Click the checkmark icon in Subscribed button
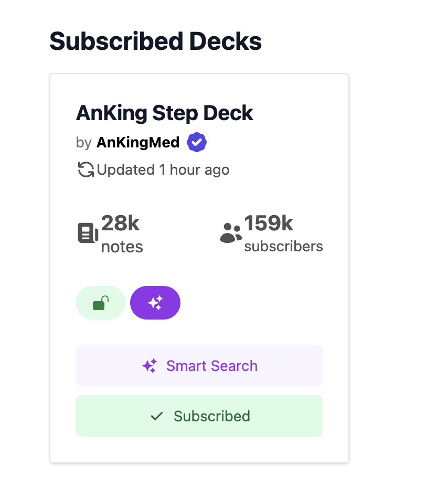Image resolution: width=448 pixels, height=489 pixels. [x=157, y=416]
